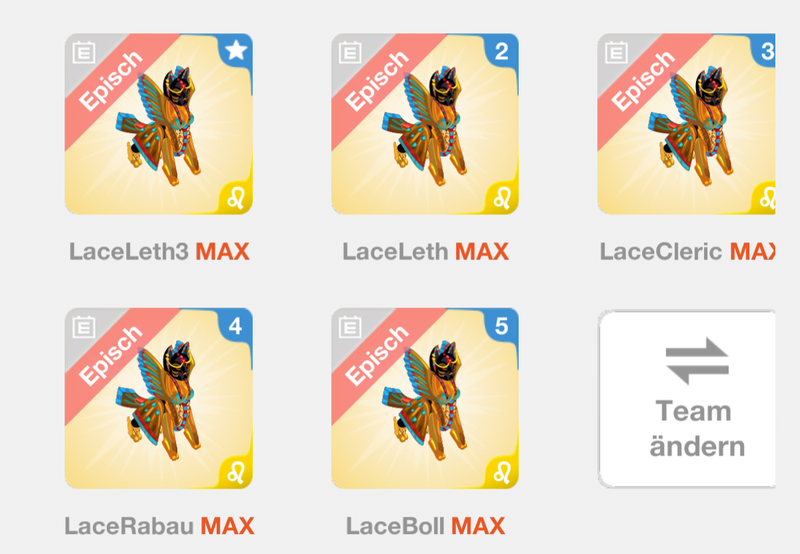This screenshot has height=554, width=800.
Task: Click the swap arrows in Team ändern
Action: 697,361
